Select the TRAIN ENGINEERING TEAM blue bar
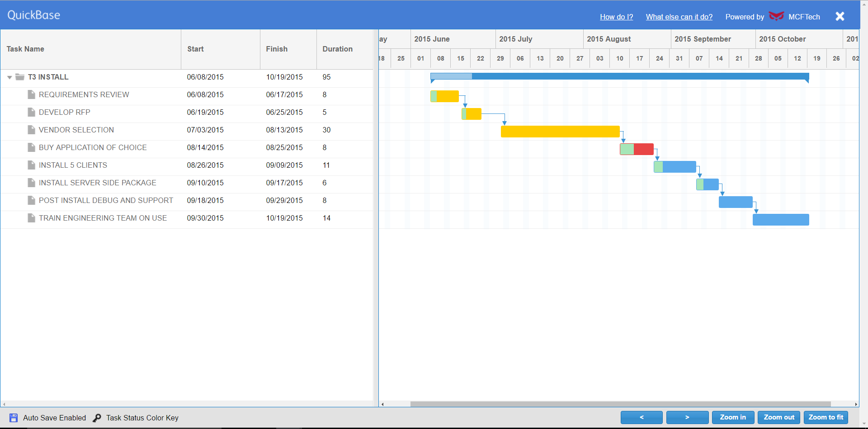 click(x=781, y=220)
